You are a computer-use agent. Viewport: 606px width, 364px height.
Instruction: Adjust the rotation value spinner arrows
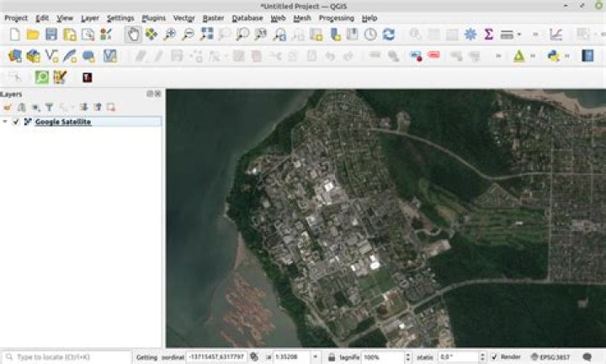point(482,357)
